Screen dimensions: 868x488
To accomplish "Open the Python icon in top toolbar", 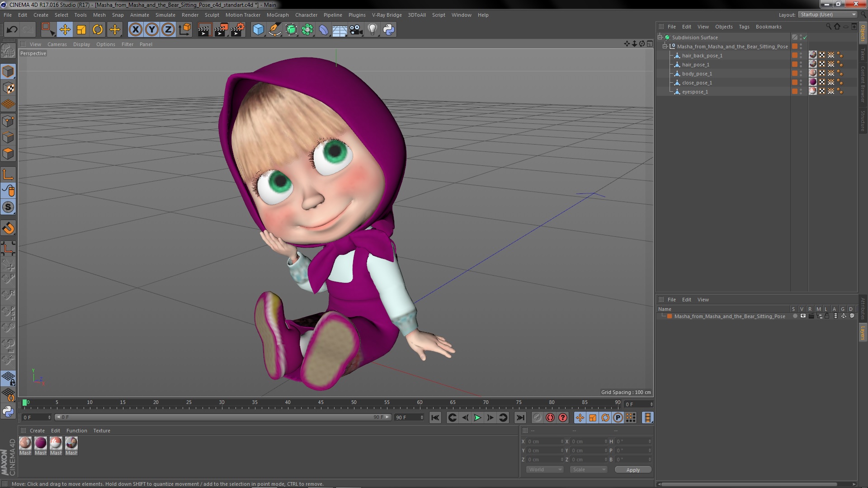I will (389, 30).
